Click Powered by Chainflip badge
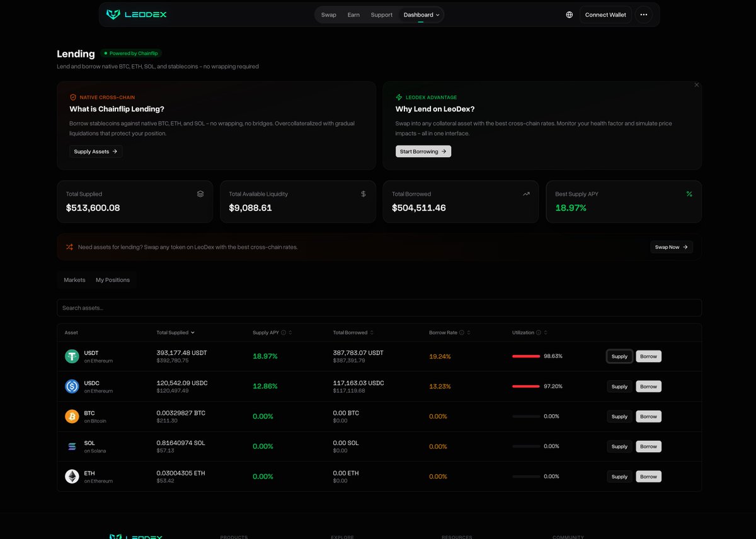 coord(131,54)
